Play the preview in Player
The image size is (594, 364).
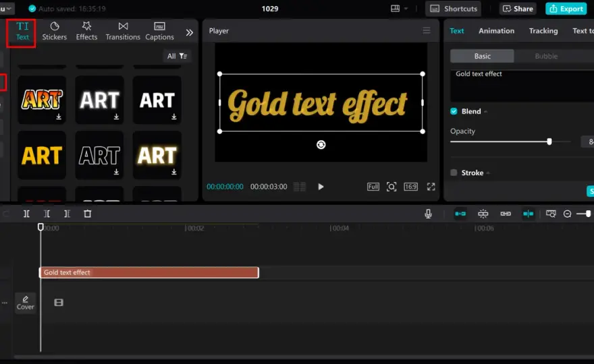(321, 187)
